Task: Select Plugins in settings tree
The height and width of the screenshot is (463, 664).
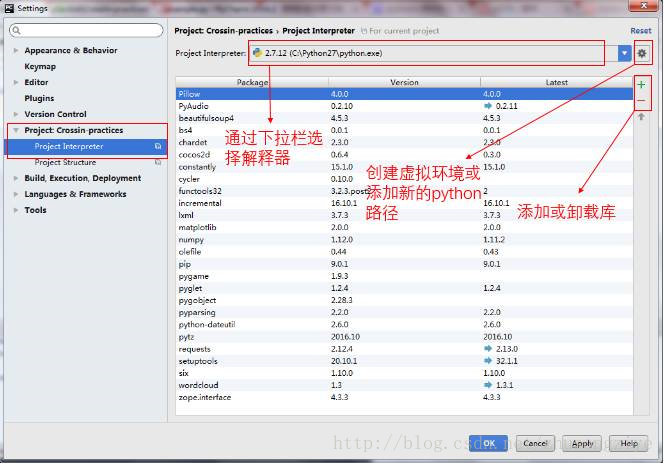Action: pos(39,98)
